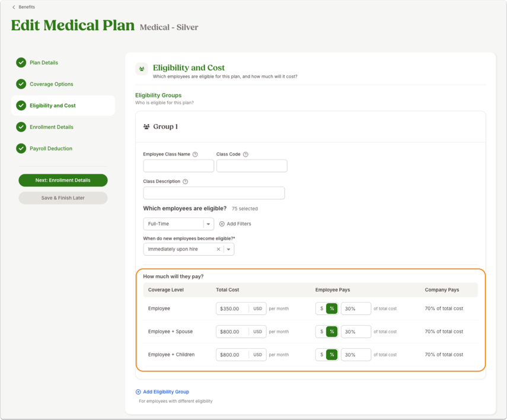Click plus icon beside Add Eligibility Group
507x420 pixels.
tap(138, 392)
